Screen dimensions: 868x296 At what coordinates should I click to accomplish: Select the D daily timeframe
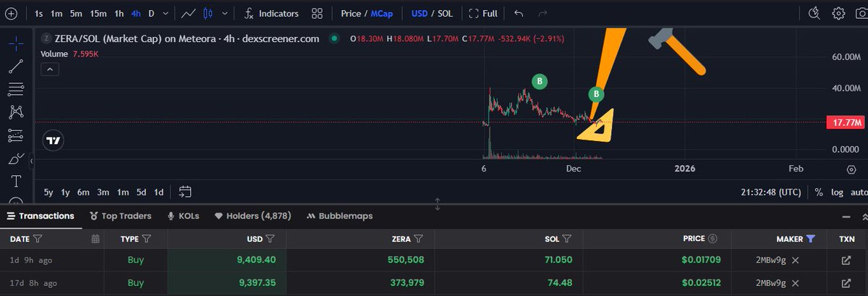click(151, 13)
